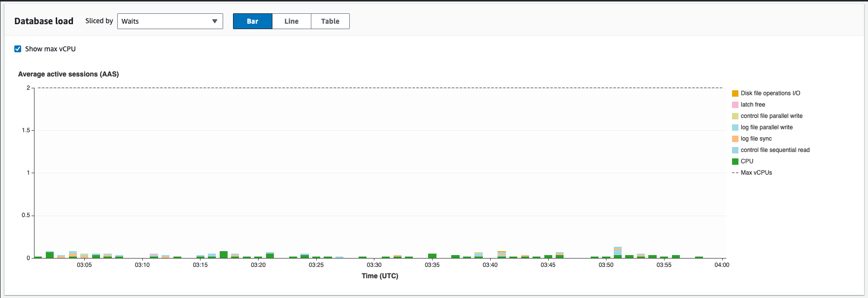Click the pink latch free bar after 03:10
Image resolution: width=868 pixels, height=298 pixels.
tap(154, 255)
